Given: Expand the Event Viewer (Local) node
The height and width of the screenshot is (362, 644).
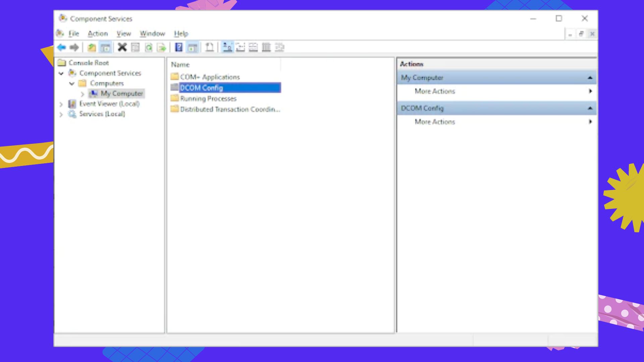Looking at the screenshot, I should click(x=61, y=104).
